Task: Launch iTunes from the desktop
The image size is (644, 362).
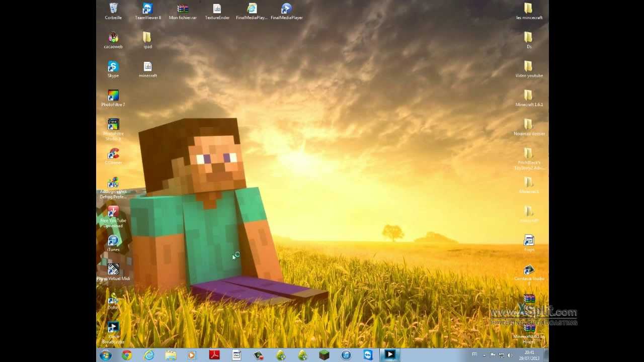Action: click(x=113, y=243)
